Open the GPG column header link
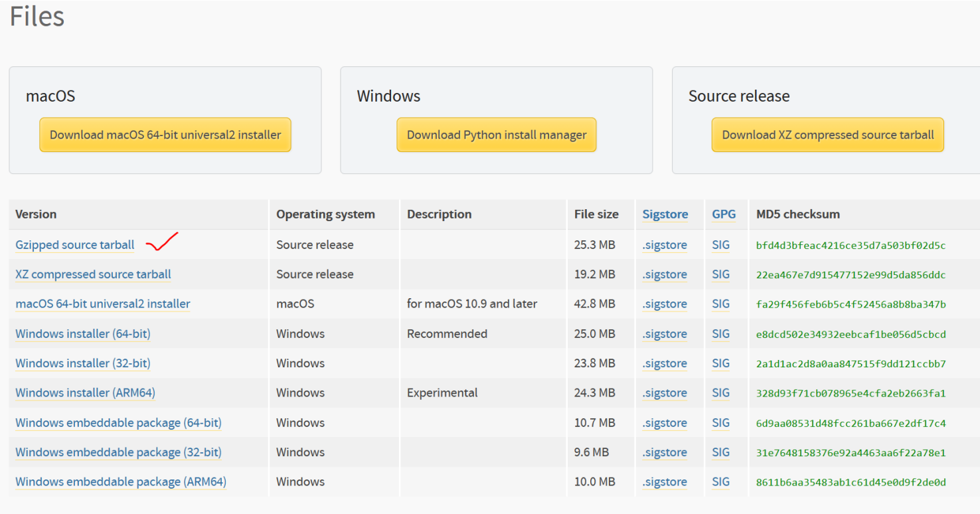This screenshot has width=980, height=514. click(724, 214)
